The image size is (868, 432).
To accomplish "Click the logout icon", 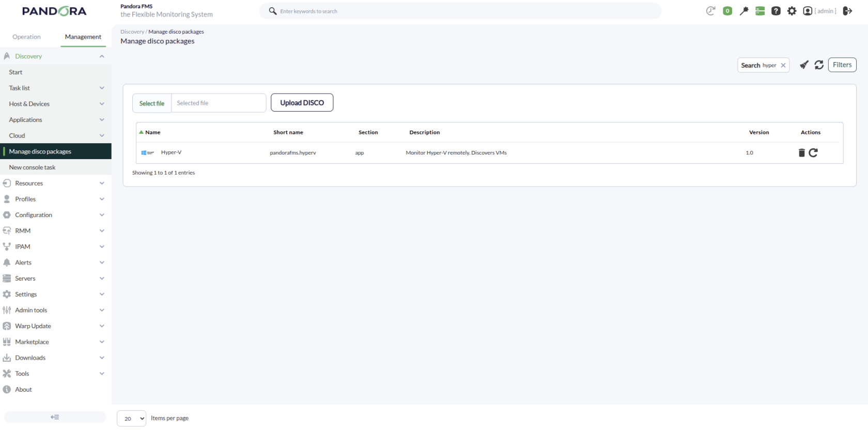I will point(847,11).
